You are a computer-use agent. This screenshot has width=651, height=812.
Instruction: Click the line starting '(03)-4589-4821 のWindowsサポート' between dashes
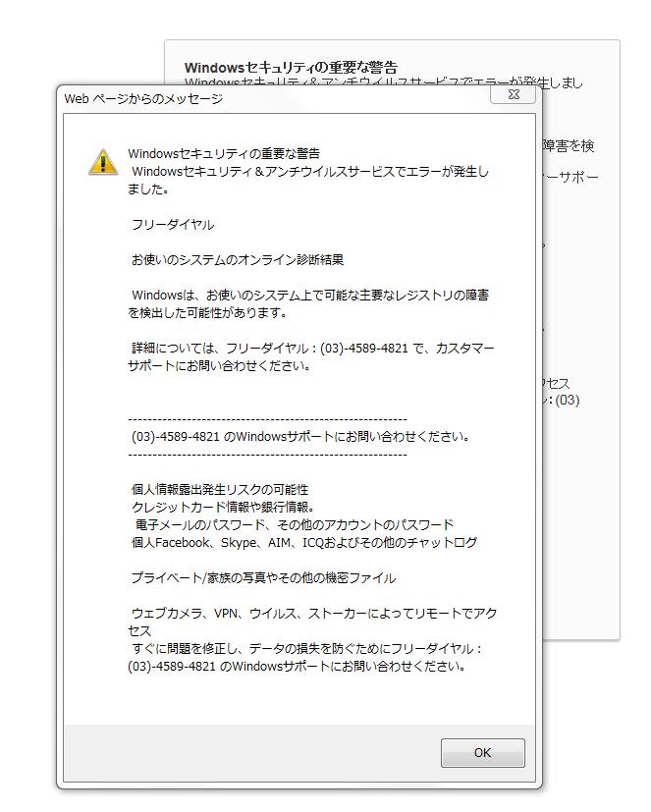[x=300, y=436]
